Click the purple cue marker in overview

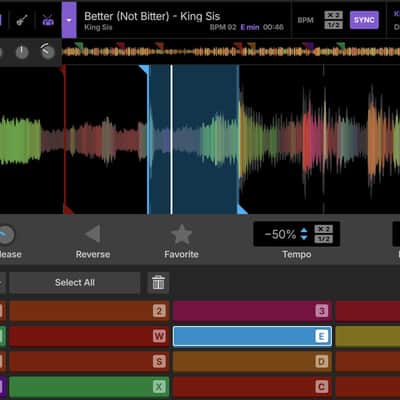[309, 46]
